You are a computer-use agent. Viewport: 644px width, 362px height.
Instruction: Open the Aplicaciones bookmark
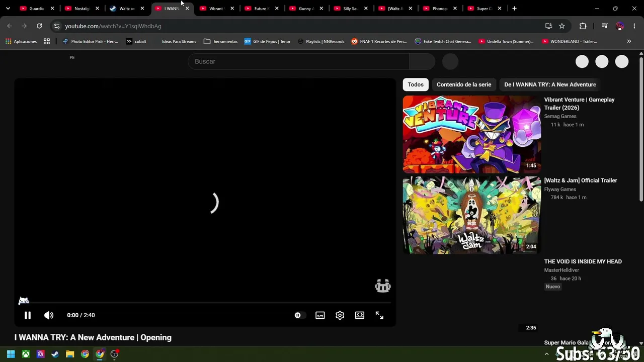point(21,42)
